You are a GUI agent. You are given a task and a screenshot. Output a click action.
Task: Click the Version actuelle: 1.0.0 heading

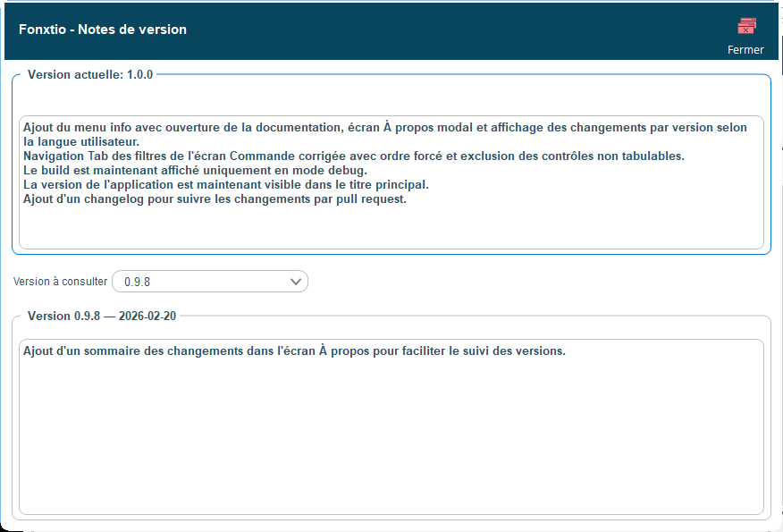90,75
